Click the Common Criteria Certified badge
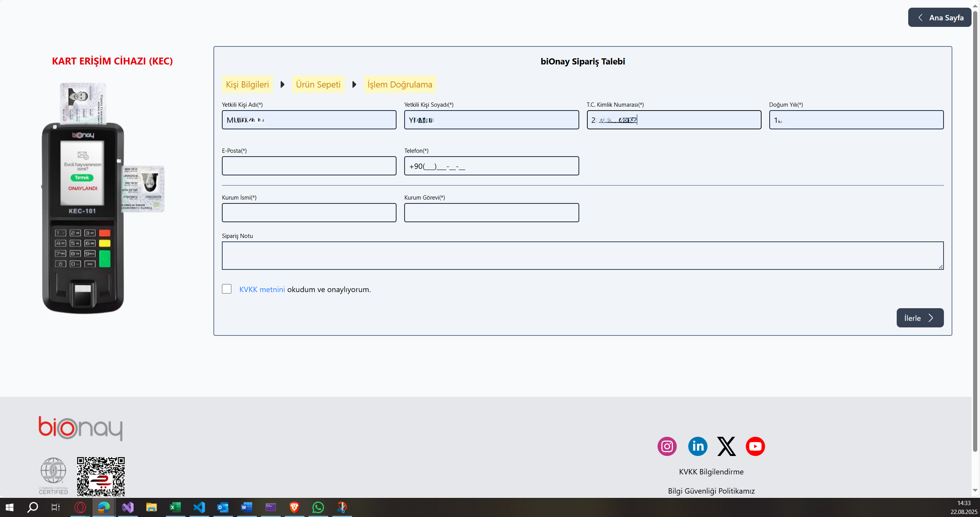Image resolution: width=980 pixels, height=517 pixels. (53, 475)
